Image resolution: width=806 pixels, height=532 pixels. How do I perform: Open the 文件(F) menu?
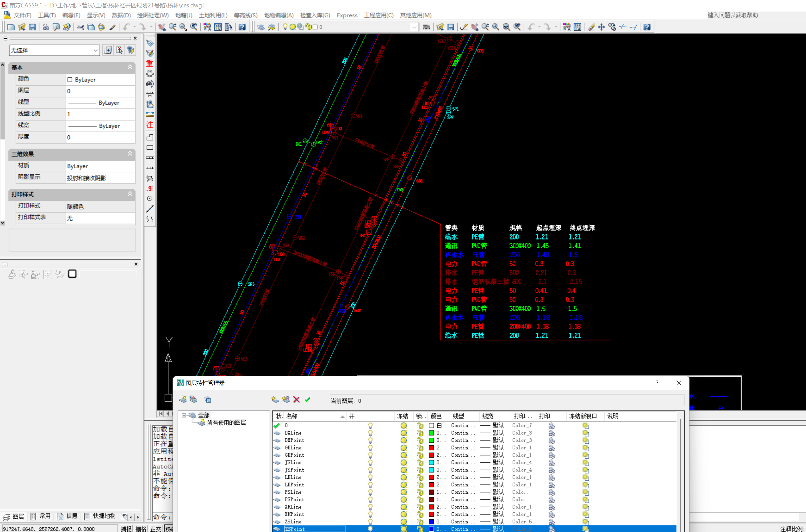[x=23, y=15]
